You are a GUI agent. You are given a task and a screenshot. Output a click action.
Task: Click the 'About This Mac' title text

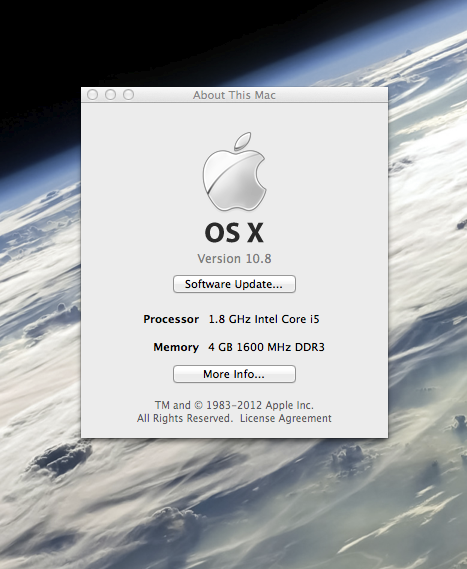[234, 95]
